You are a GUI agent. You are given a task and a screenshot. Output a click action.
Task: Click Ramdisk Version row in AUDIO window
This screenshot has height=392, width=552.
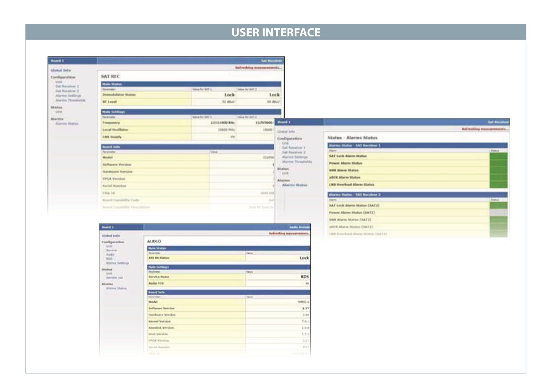pos(229,328)
